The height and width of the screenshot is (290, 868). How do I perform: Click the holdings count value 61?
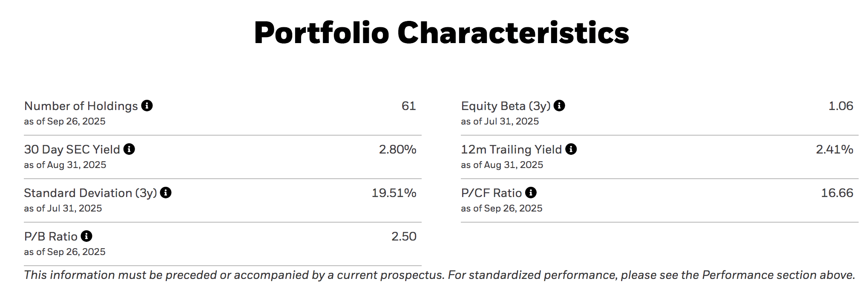click(408, 106)
